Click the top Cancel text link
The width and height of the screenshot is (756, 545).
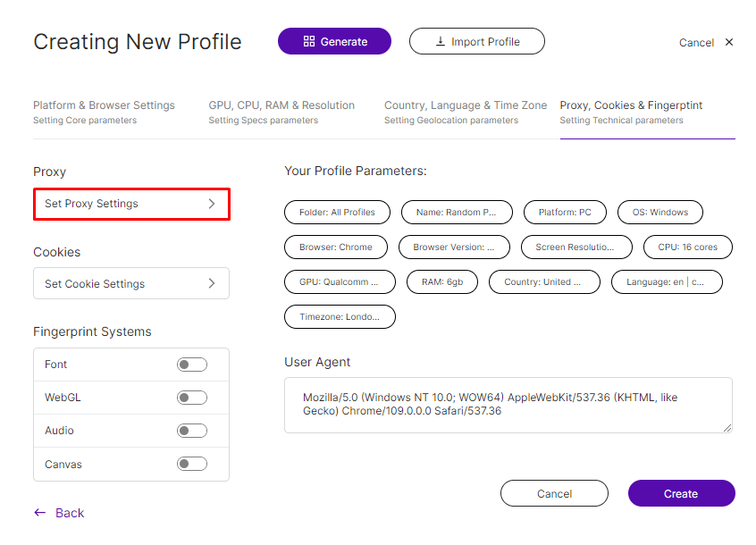(x=696, y=42)
